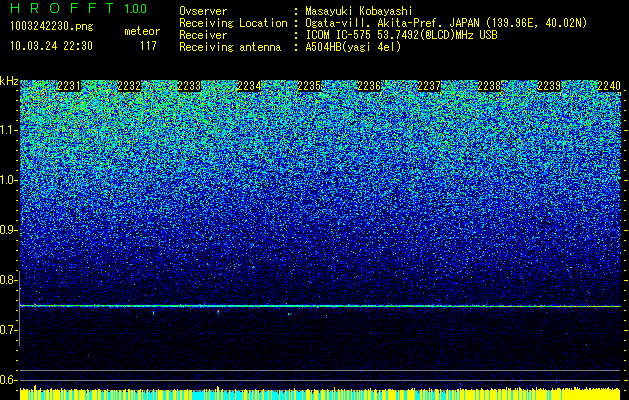Click the 2240 time marker

coord(609,86)
